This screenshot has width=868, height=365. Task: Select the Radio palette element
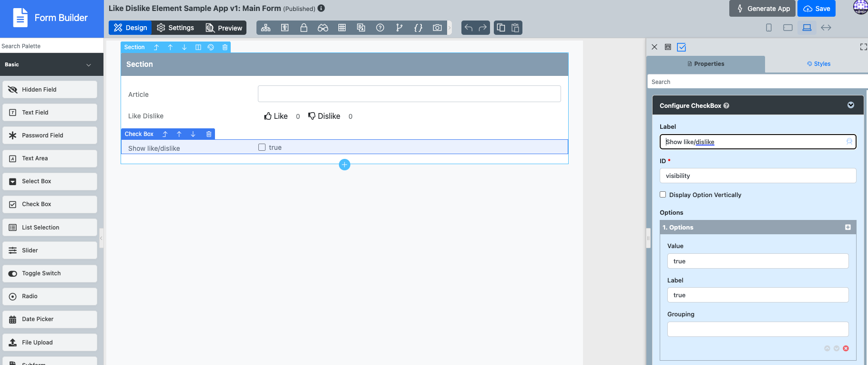pos(50,296)
